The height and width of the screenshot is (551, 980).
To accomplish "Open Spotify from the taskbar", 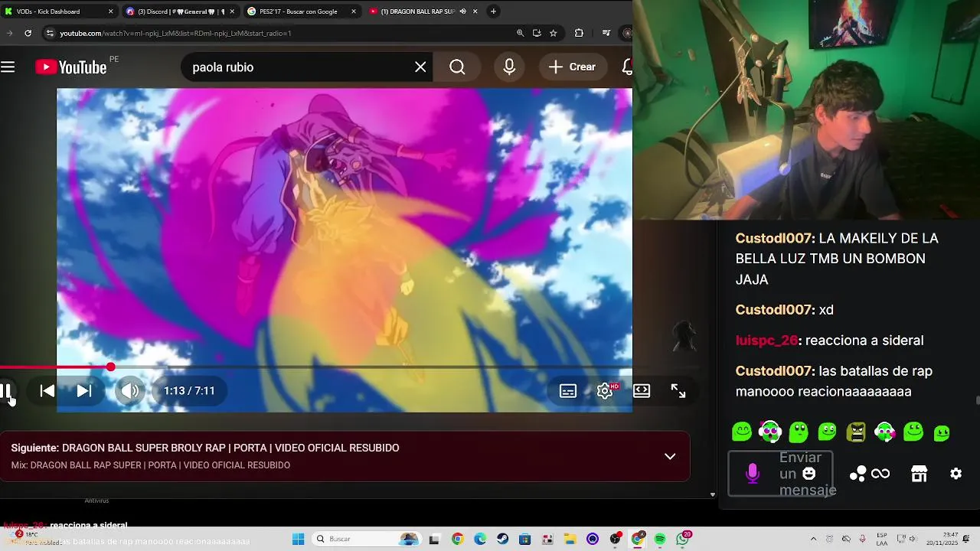I will [x=660, y=539].
